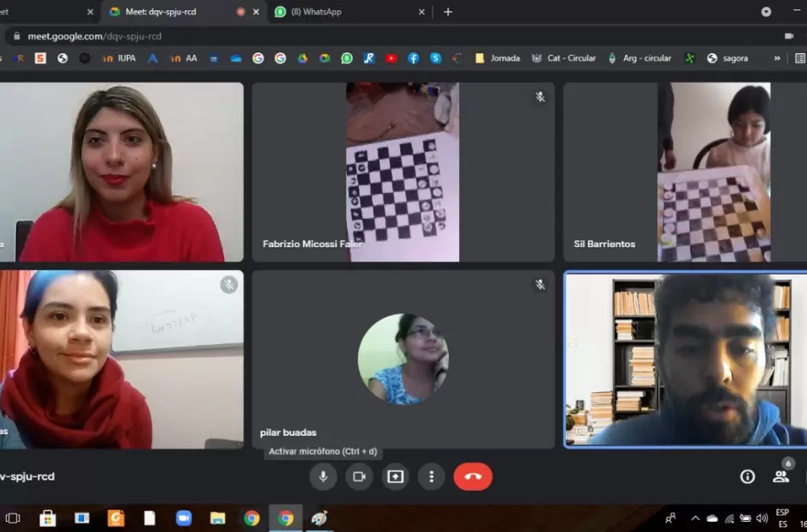Toggle the camera off

pos(359,476)
